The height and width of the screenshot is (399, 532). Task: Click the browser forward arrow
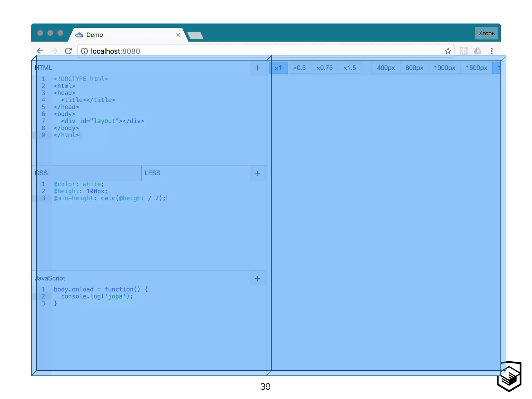click(54, 51)
